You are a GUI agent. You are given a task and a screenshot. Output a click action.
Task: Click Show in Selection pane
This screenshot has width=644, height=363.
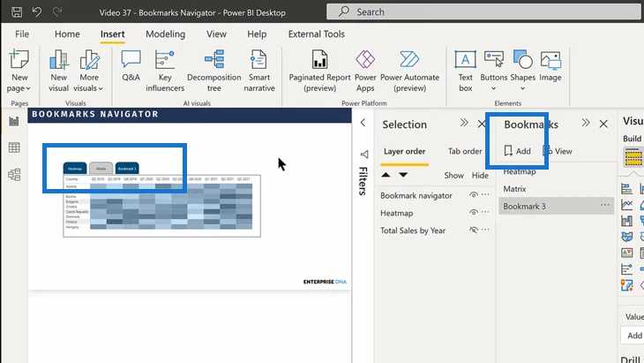coord(453,176)
